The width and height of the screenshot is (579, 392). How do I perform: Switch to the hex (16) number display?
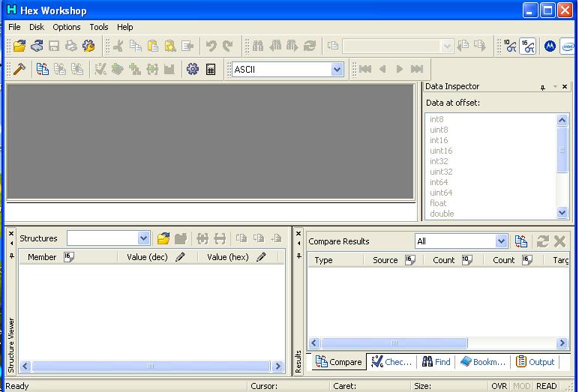pyautogui.click(x=527, y=46)
